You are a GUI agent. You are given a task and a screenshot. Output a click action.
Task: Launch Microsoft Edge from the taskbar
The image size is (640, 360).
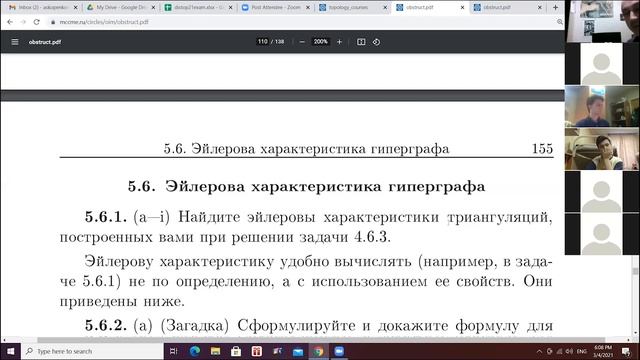[x=195, y=351]
